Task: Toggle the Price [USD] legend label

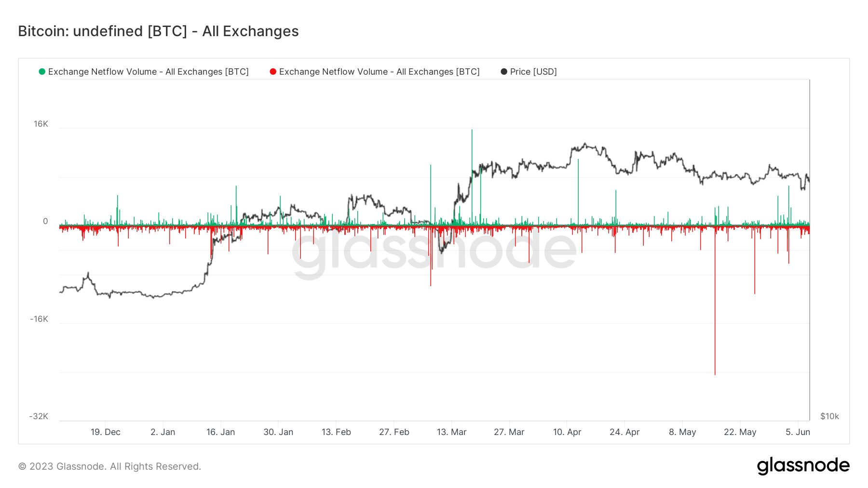Action: point(533,72)
